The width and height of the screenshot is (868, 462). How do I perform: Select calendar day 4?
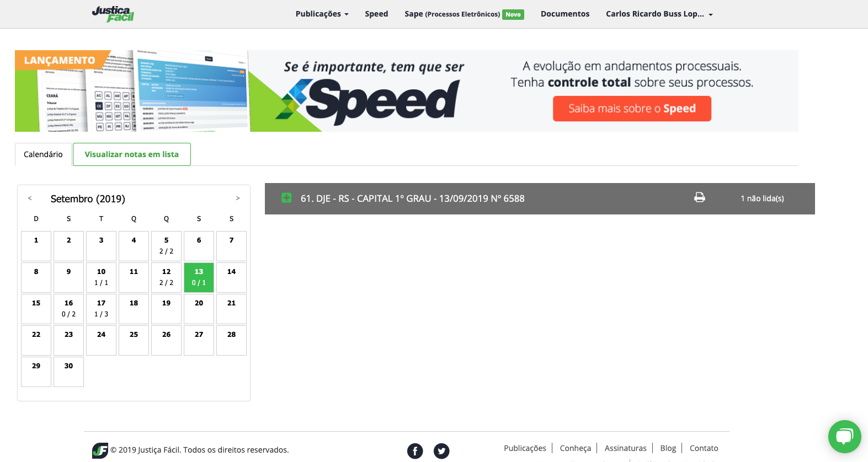[x=134, y=246]
